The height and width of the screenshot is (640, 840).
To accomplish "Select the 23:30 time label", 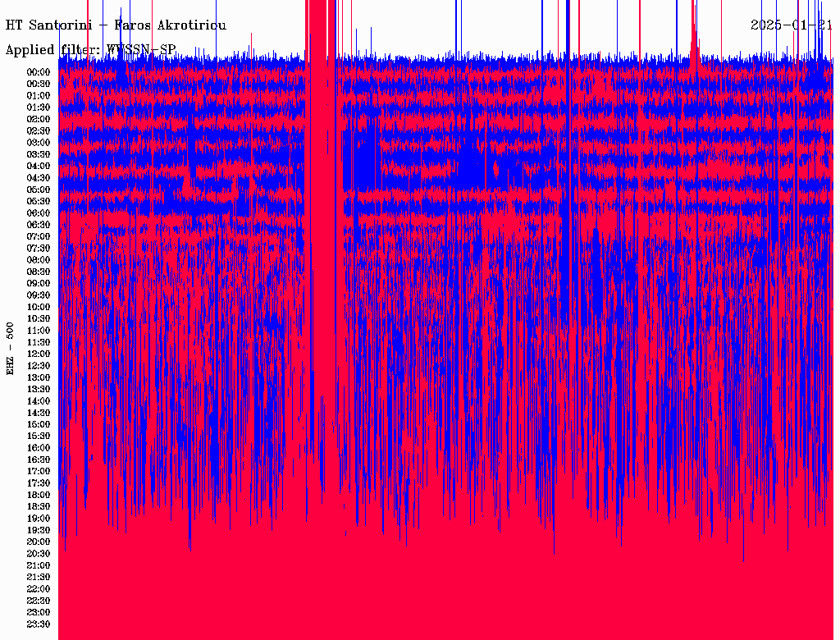I will [x=39, y=624].
